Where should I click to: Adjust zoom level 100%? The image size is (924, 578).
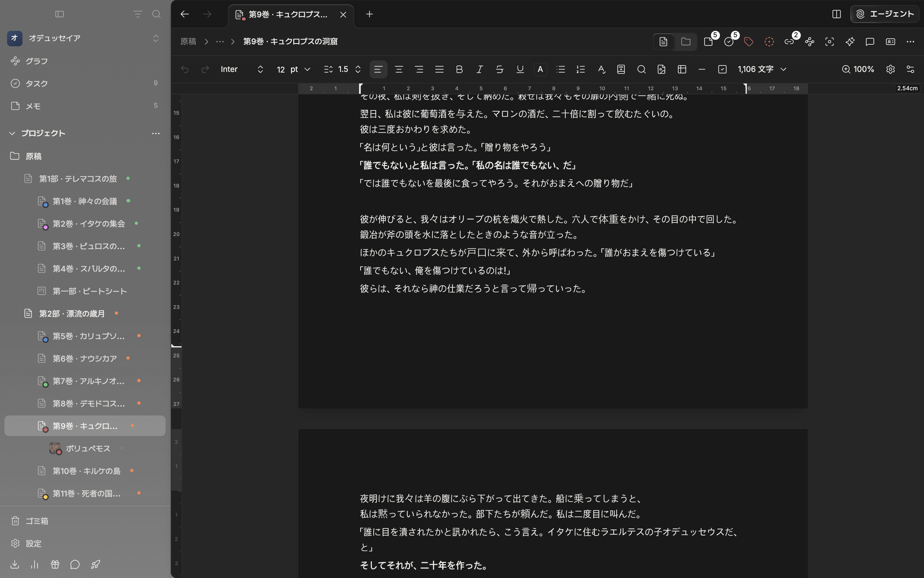point(858,69)
